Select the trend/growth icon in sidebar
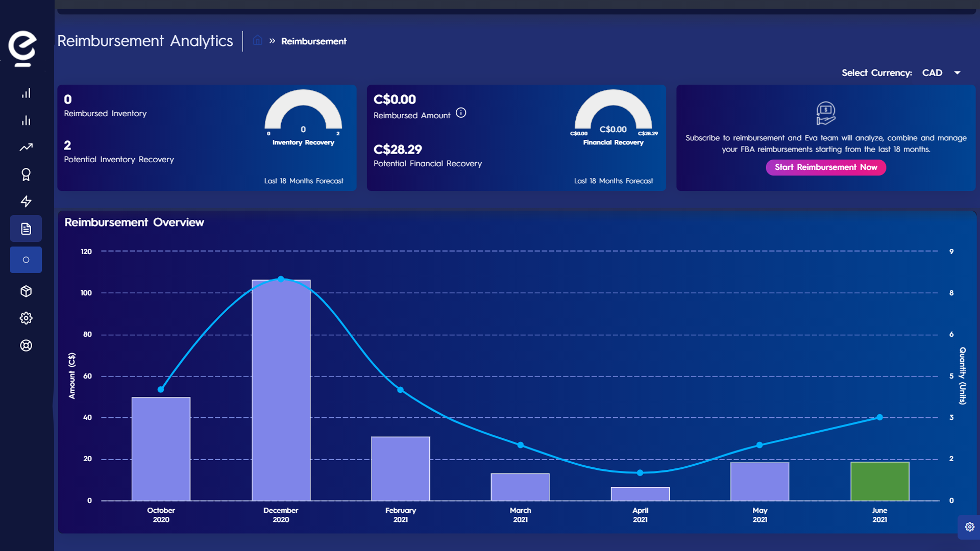This screenshot has width=980, height=551. pyautogui.click(x=26, y=146)
